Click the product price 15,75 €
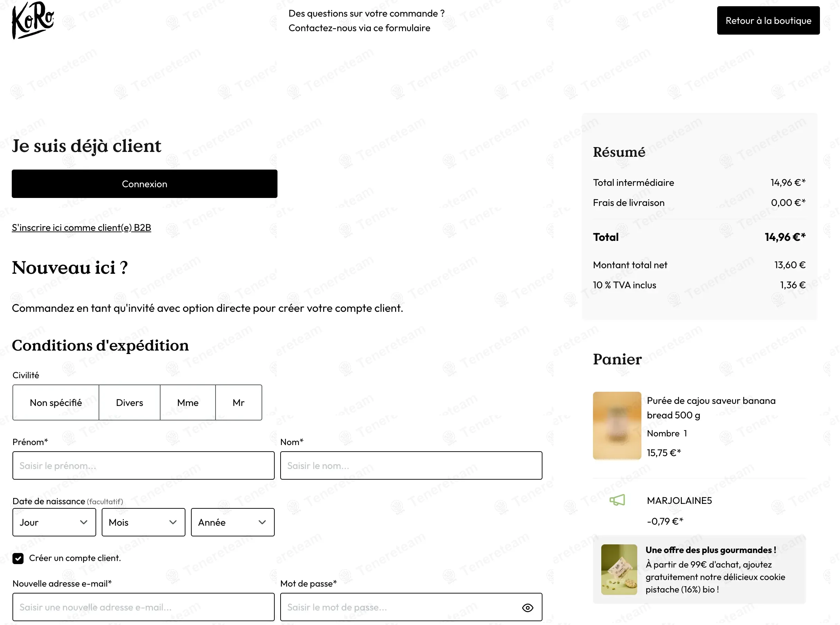Image resolution: width=840 pixels, height=625 pixels. [664, 452]
